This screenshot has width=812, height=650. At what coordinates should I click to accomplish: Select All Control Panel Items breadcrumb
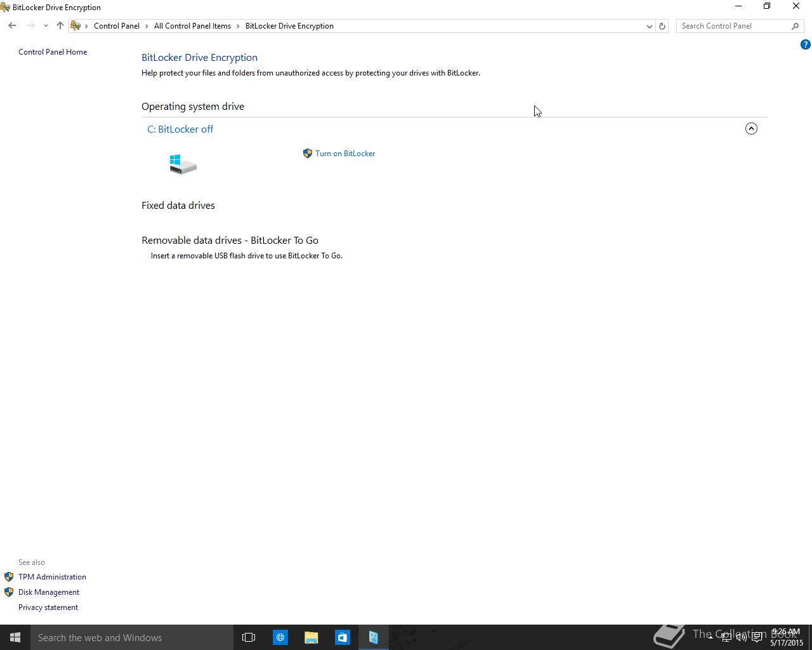click(x=192, y=26)
